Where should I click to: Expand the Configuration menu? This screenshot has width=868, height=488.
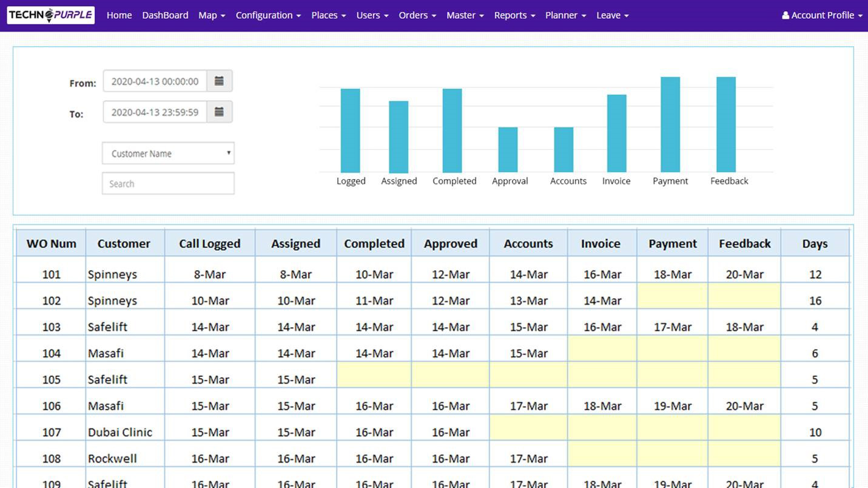268,15
